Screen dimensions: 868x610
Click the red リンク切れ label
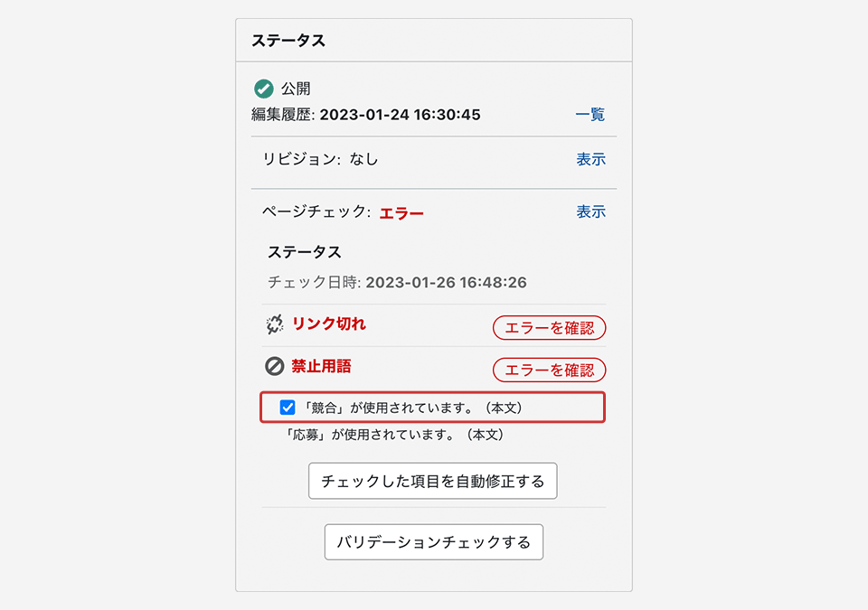coord(329,324)
